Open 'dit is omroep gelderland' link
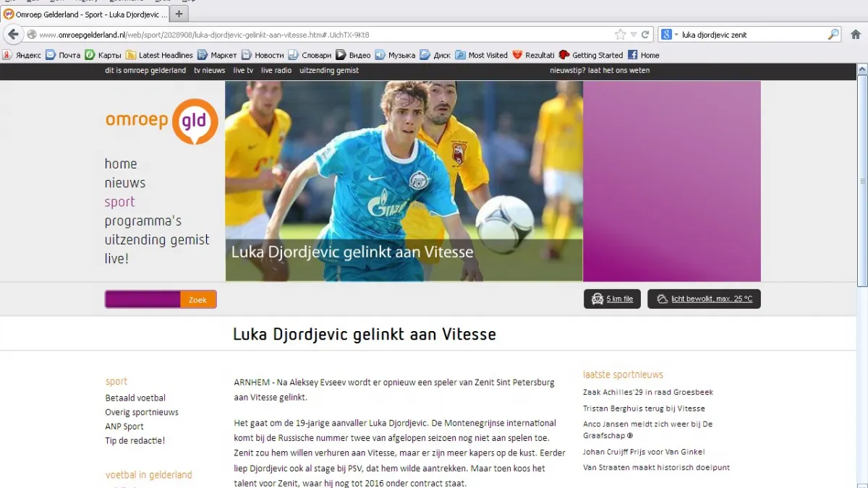868x488 pixels. pos(145,71)
